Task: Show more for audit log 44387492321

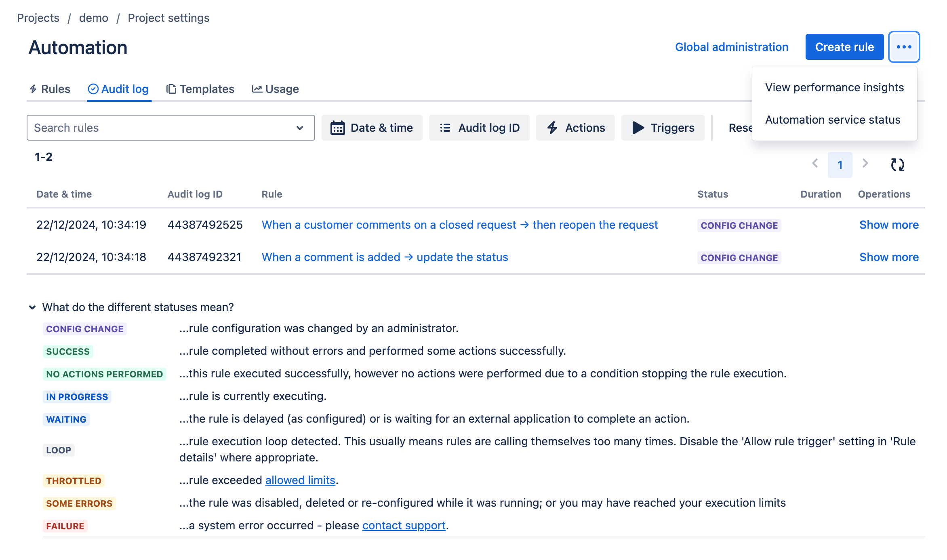Action: tap(889, 257)
